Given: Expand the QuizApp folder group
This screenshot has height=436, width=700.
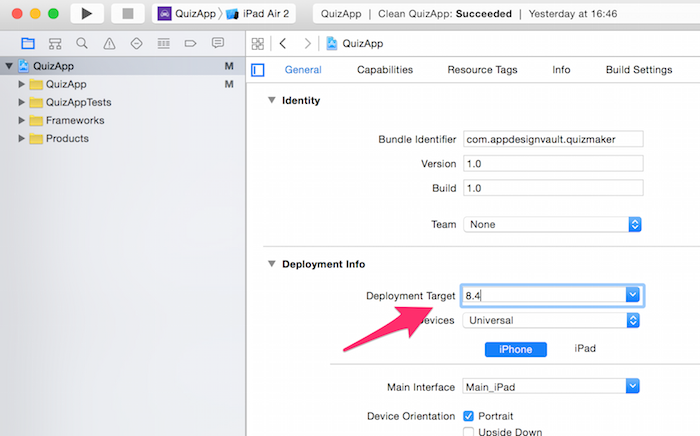Looking at the screenshot, I should point(21,84).
